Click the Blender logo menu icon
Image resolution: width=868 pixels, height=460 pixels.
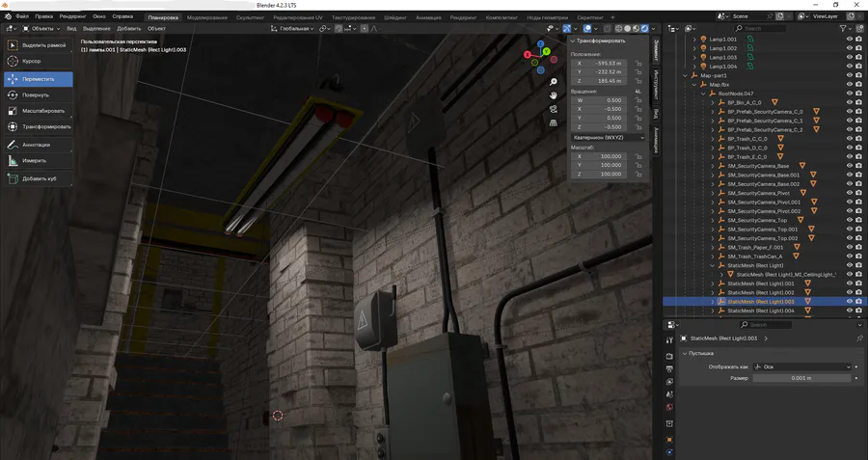point(6,17)
